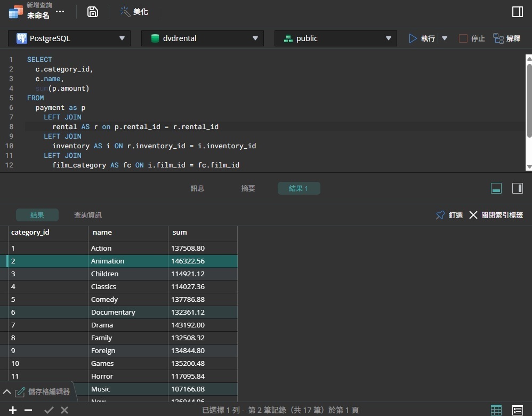Toggle vertical result pane layout
This screenshot has width=532, height=416.
click(517, 188)
